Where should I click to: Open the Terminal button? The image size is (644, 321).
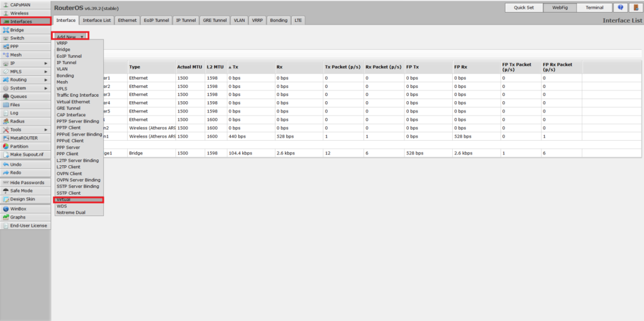[x=595, y=8]
